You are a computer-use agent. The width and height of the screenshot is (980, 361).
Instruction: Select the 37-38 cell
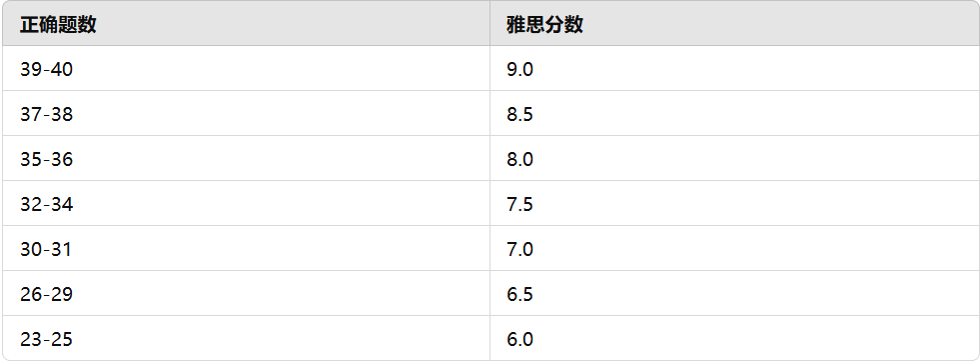pyautogui.click(x=246, y=113)
